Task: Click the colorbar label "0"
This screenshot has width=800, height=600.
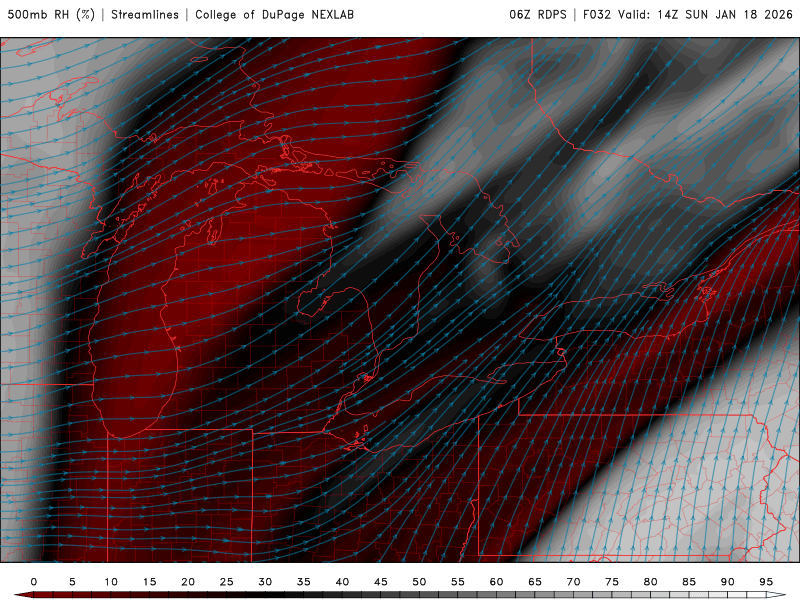Action: [x=34, y=582]
